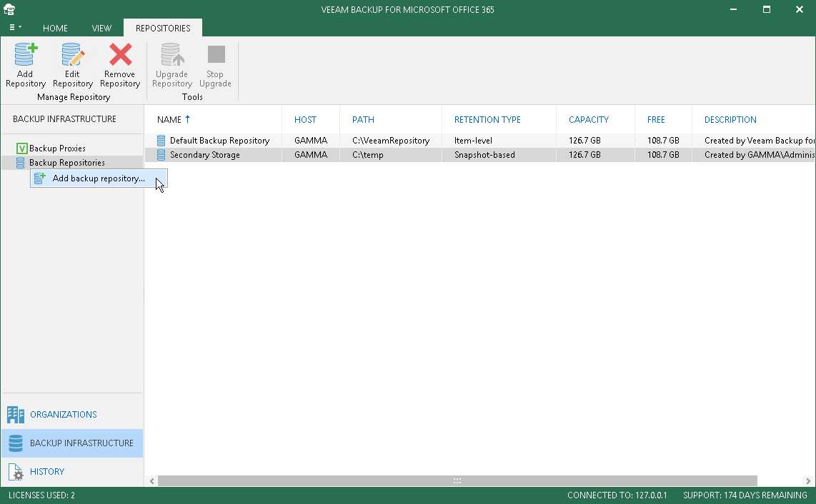Click the BACKUP INFRASTRUCTURE panel heading
This screenshot has width=816, height=504.
pos(64,119)
